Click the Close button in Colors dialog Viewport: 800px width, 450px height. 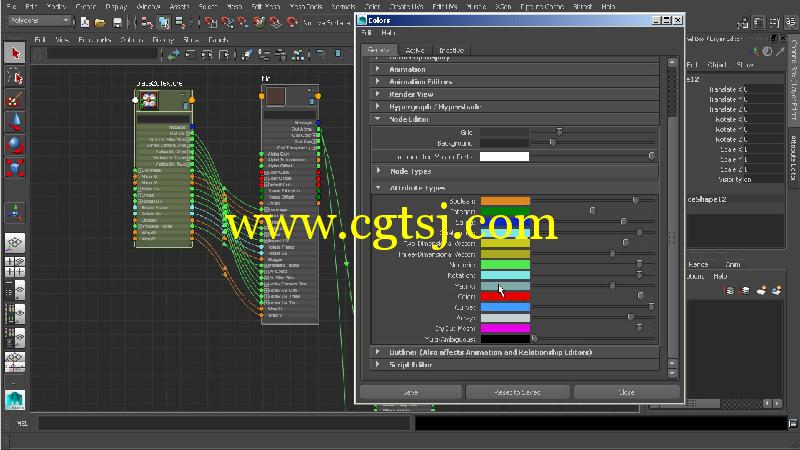pyautogui.click(x=627, y=392)
